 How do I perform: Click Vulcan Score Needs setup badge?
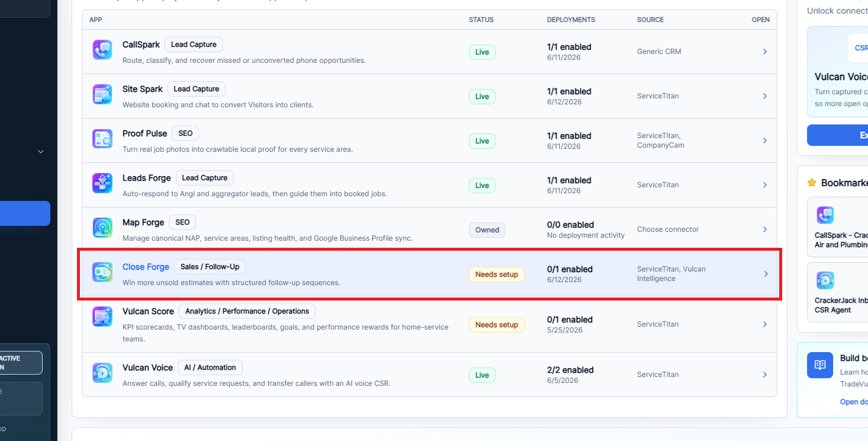496,325
